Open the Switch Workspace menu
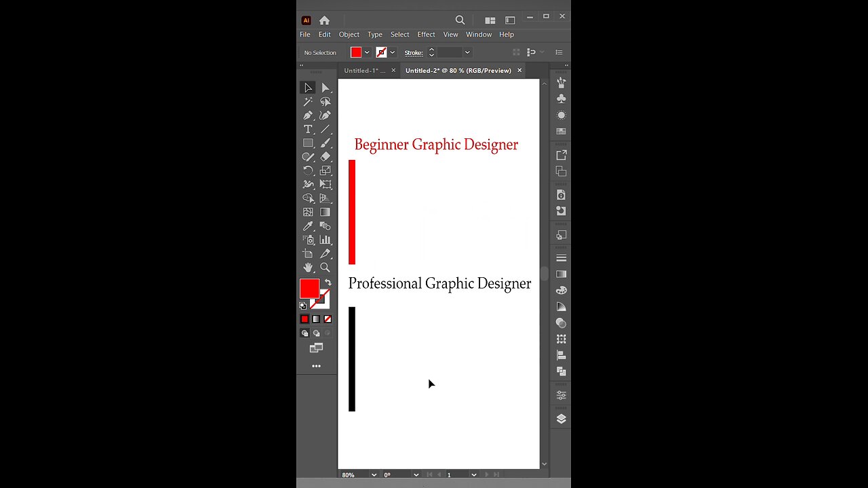This screenshot has height=488, width=868. pos(510,20)
